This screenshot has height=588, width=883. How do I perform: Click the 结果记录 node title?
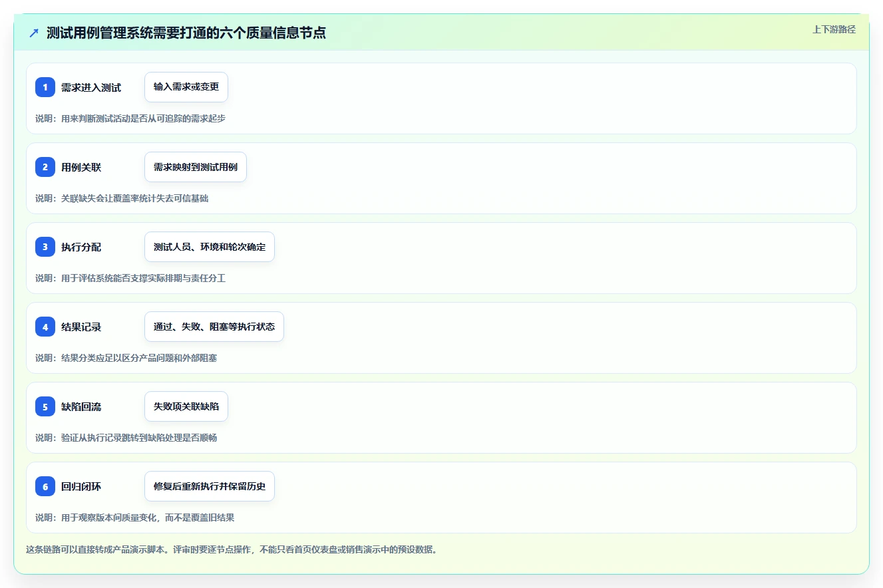pos(81,327)
